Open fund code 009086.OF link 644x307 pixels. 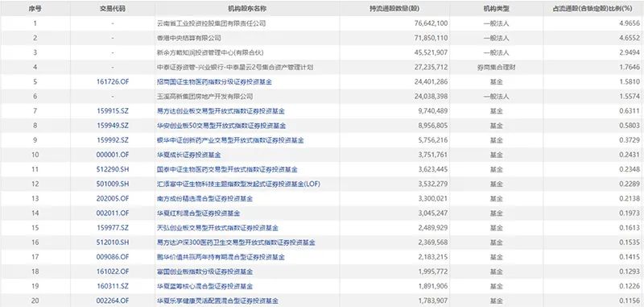[x=113, y=257]
